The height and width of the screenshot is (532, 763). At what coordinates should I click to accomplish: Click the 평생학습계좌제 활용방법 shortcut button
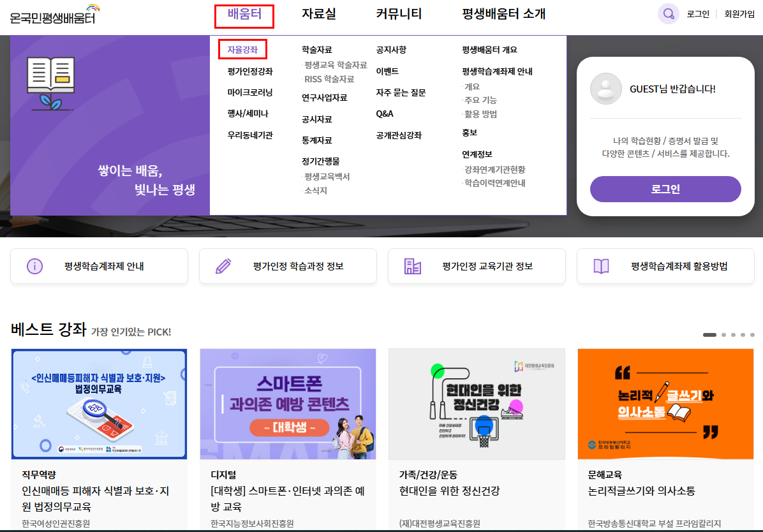coord(665,266)
